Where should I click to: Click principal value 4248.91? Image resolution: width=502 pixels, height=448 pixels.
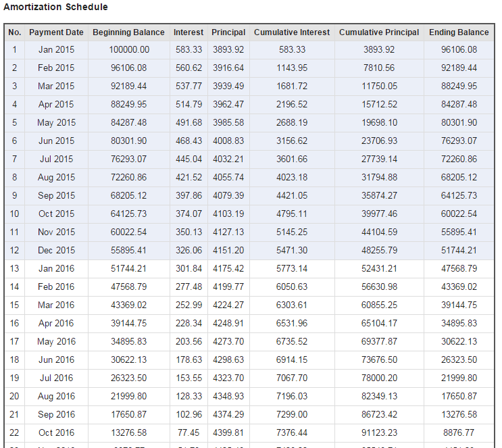tap(228, 324)
